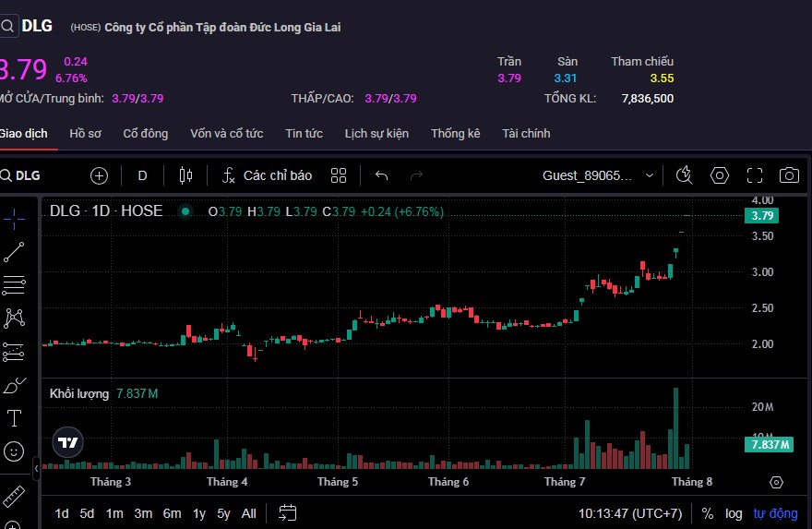The width and height of the screenshot is (812, 529).
Task: Collapse the left drawing toolbar
Action: pyautogui.click(x=37, y=469)
